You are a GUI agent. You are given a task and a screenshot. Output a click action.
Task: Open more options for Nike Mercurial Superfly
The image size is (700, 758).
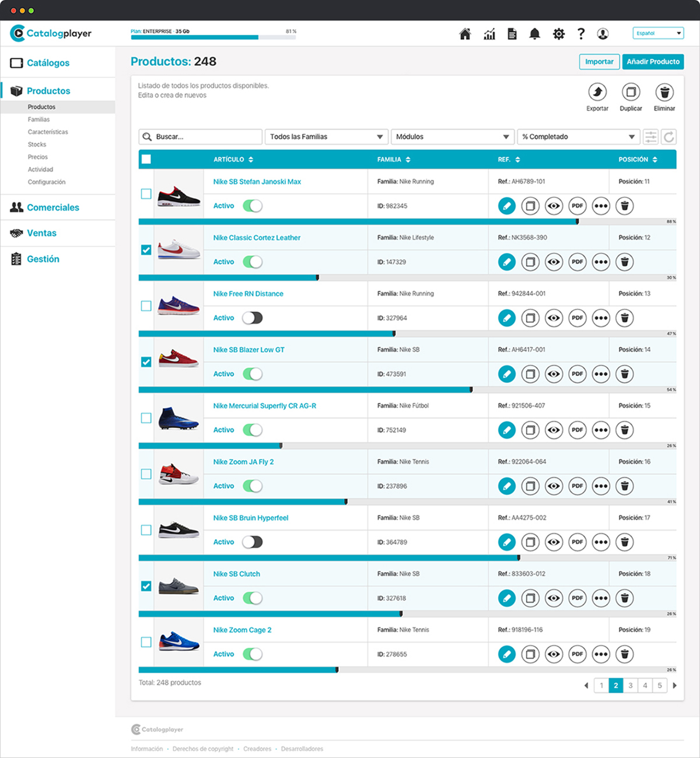(601, 430)
